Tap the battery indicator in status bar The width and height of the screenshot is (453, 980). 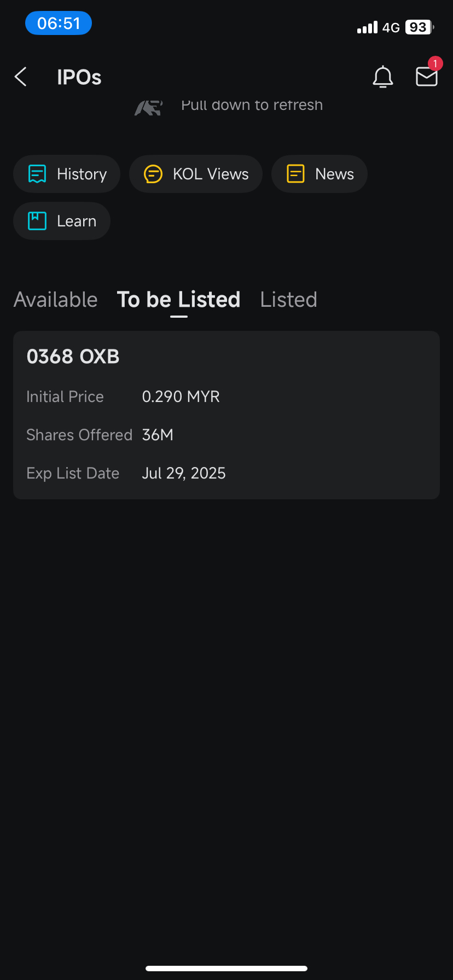pos(420,27)
